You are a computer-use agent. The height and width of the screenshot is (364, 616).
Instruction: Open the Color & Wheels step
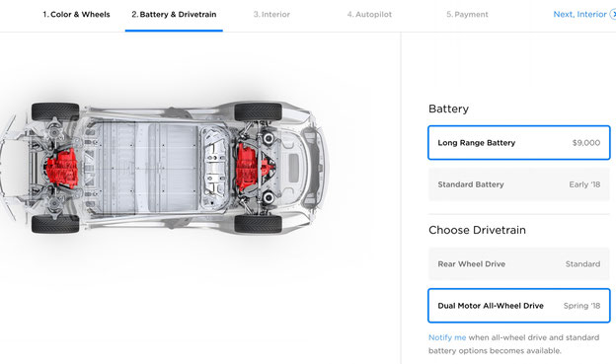pyautogui.click(x=76, y=15)
